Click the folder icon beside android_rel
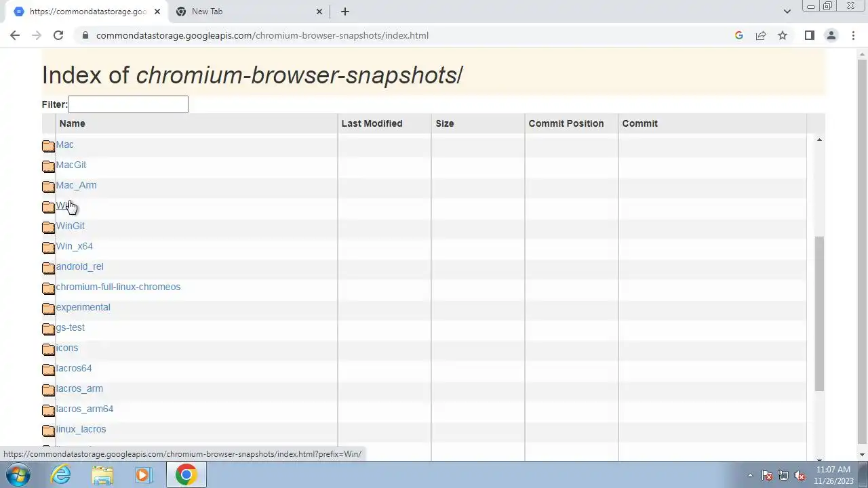 point(48,268)
